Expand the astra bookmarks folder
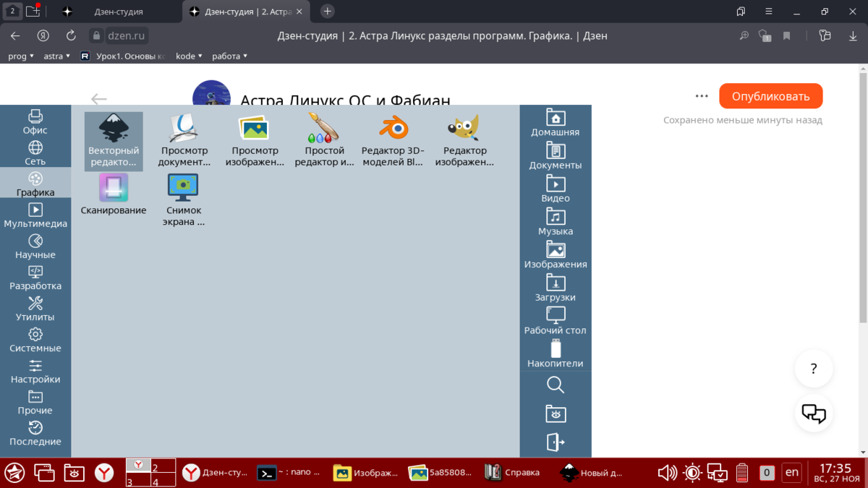Viewport: 868px width, 488px height. (x=57, y=56)
